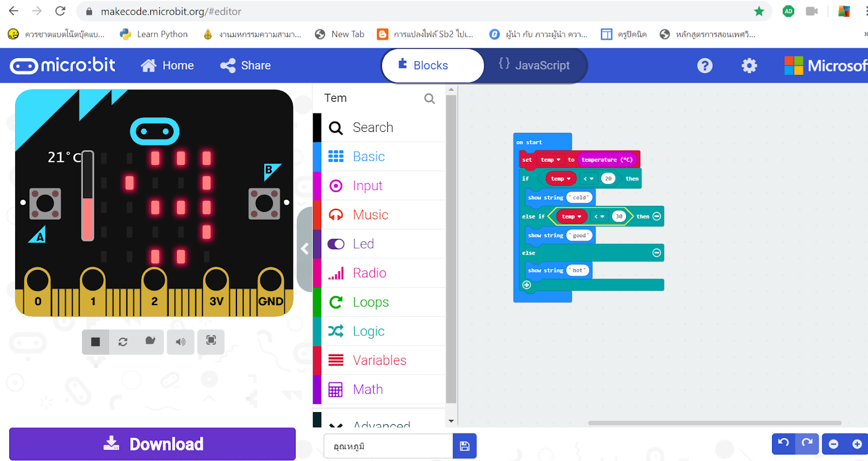Click the toolbox vertical scrollbar
The width and height of the screenshot is (868, 461).
[451, 250]
